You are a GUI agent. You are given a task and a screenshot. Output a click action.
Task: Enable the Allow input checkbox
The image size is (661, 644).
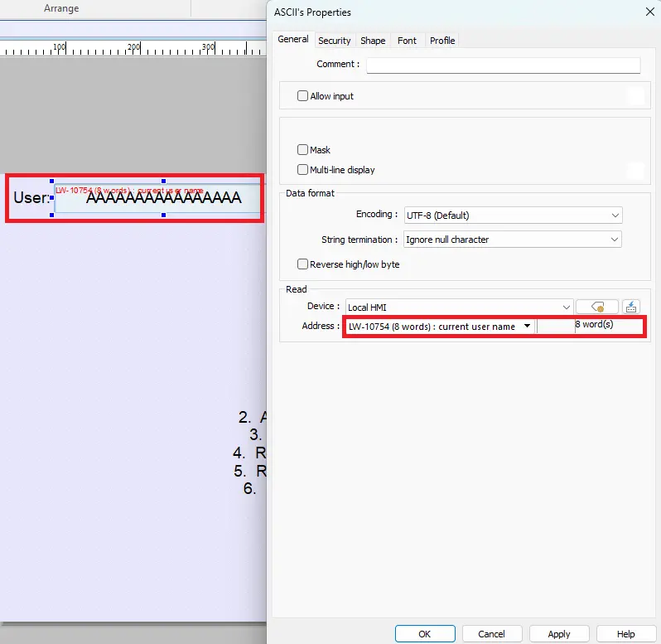pos(302,96)
